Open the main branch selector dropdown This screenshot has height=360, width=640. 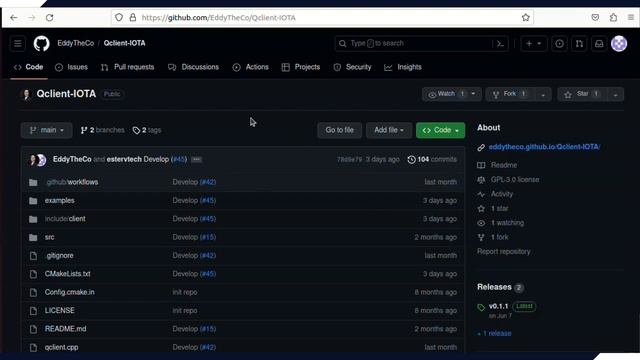click(47, 130)
